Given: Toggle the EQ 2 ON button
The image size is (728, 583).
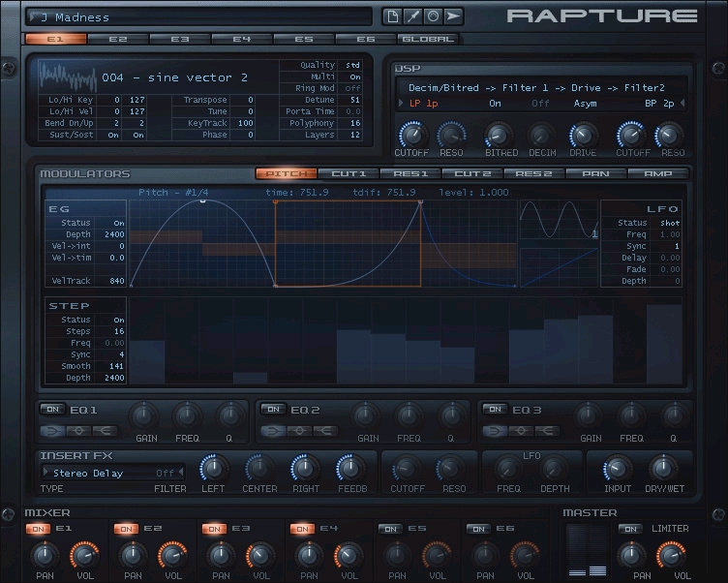Looking at the screenshot, I should (273, 409).
